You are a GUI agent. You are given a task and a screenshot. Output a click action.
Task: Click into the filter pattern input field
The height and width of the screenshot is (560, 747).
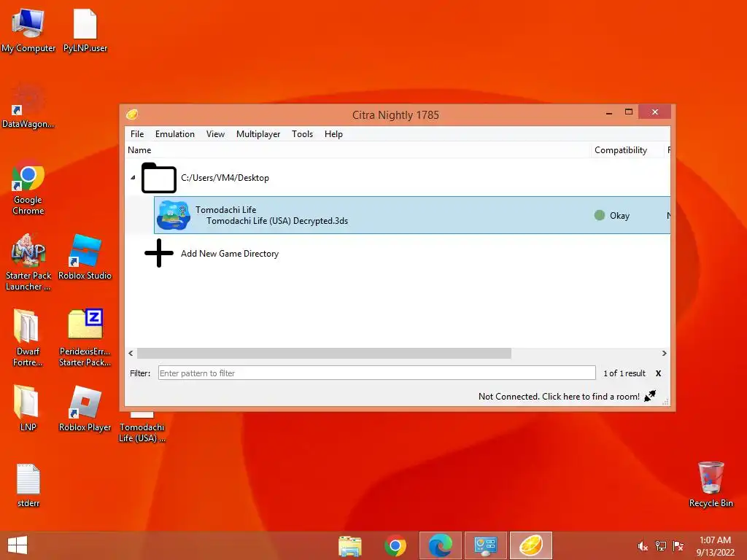click(377, 373)
